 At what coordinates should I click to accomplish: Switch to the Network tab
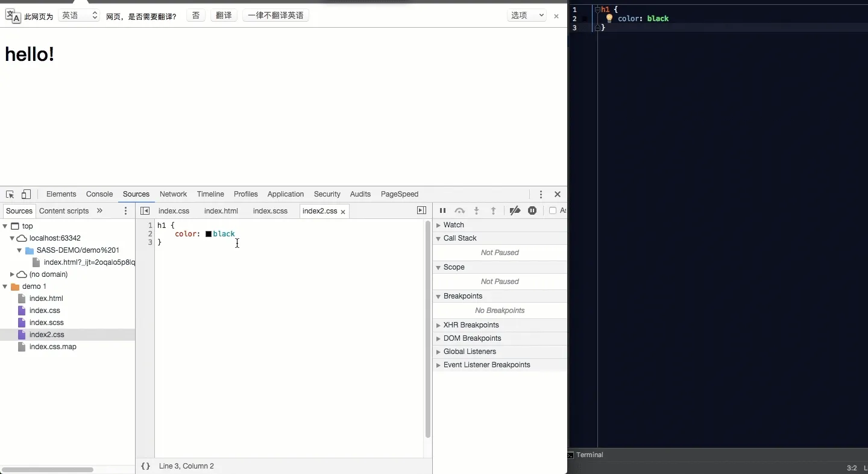[x=174, y=194]
